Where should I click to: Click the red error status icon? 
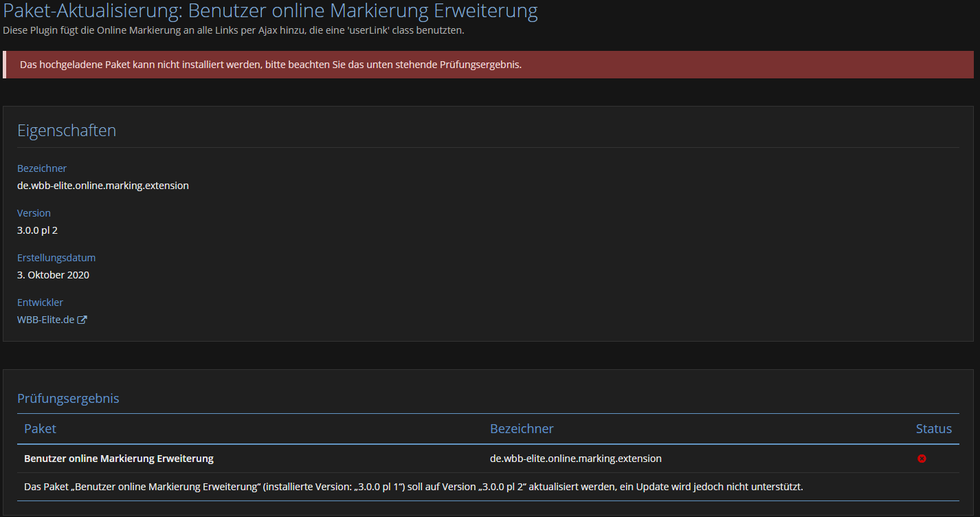(x=922, y=459)
